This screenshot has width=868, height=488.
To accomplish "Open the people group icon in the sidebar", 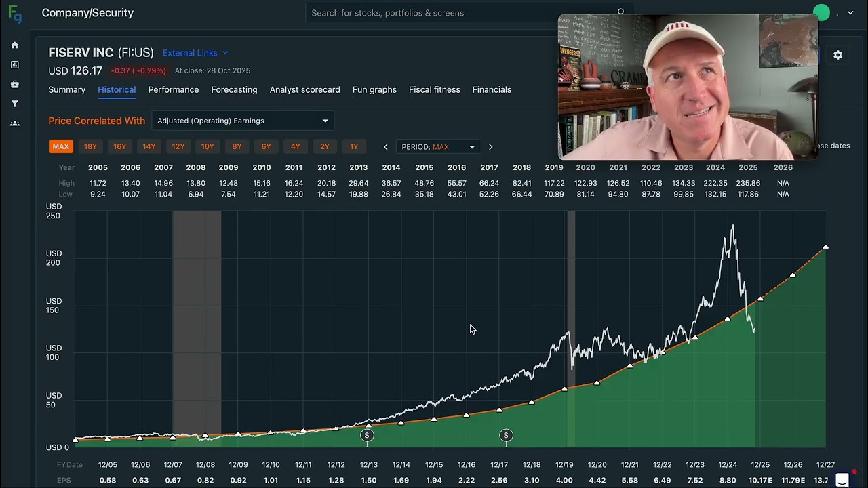I will tap(15, 123).
